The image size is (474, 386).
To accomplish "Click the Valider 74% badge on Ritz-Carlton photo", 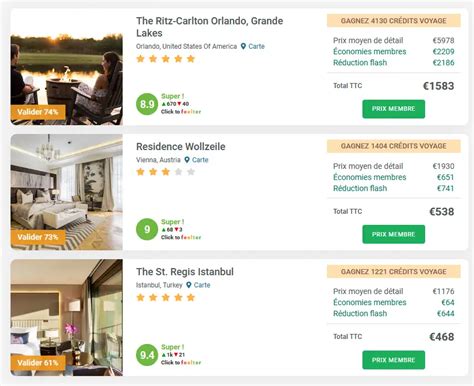I will coord(38,112).
